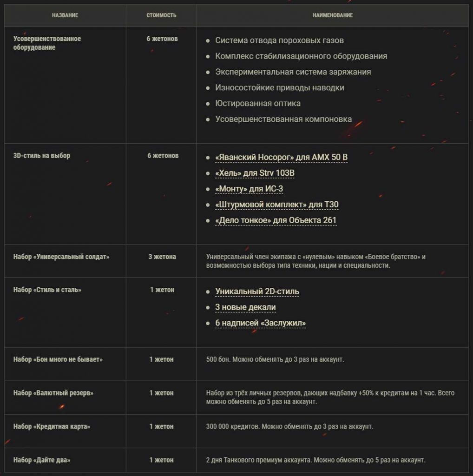Screen dimensions: 473x476
Task: Click the «Хель» для Strv 103B link
Action: point(255,173)
